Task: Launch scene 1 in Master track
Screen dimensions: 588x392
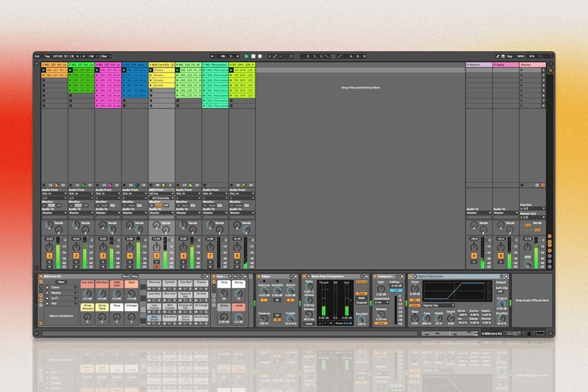Action: click(x=522, y=70)
